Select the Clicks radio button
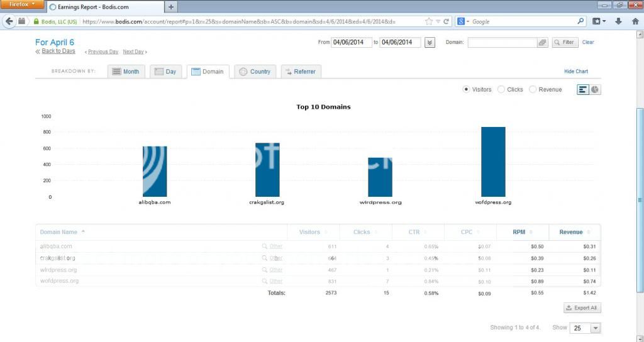This screenshot has height=342, width=644. coord(501,89)
